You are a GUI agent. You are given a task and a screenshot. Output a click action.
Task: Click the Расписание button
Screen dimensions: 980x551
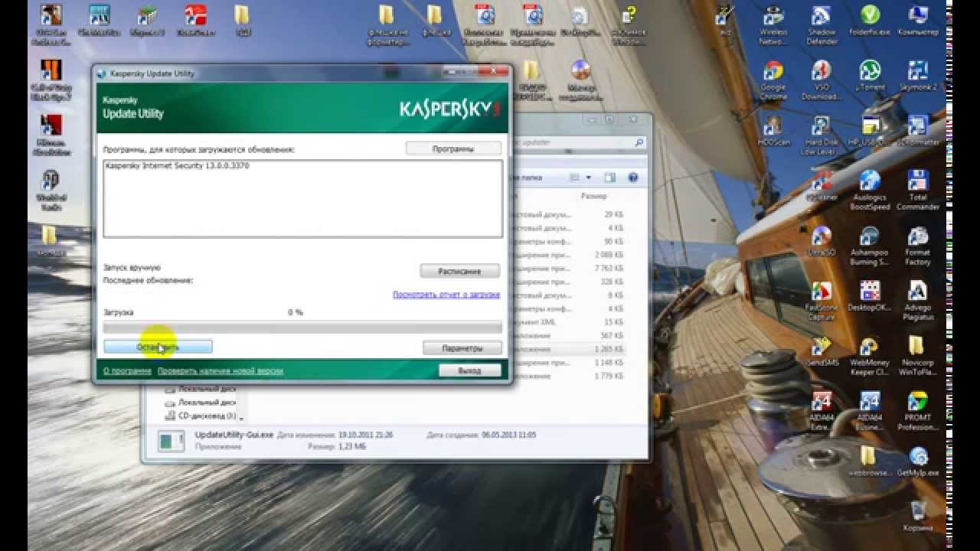click(459, 271)
